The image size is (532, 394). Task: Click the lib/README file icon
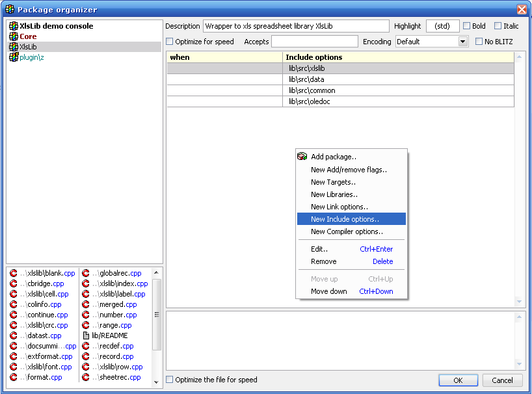(x=86, y=335)
